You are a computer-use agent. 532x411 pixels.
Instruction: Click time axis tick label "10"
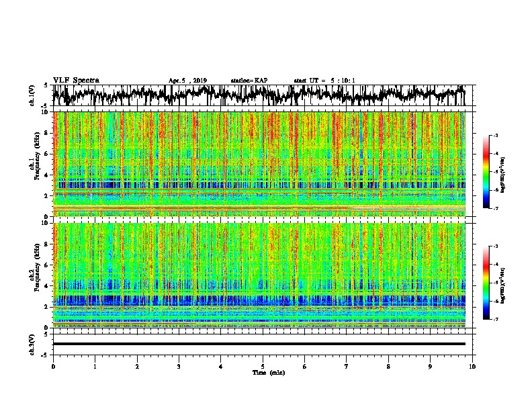point(472,367)
